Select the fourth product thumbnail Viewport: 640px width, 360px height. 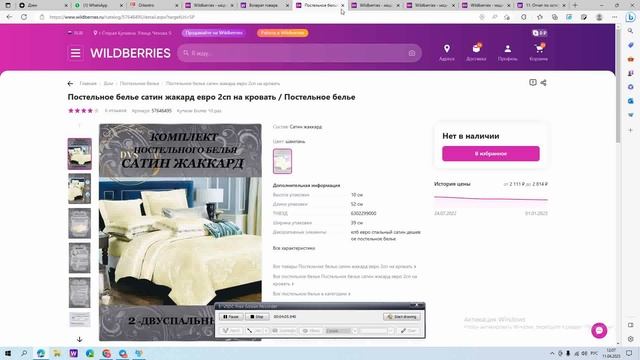point(80,258)
